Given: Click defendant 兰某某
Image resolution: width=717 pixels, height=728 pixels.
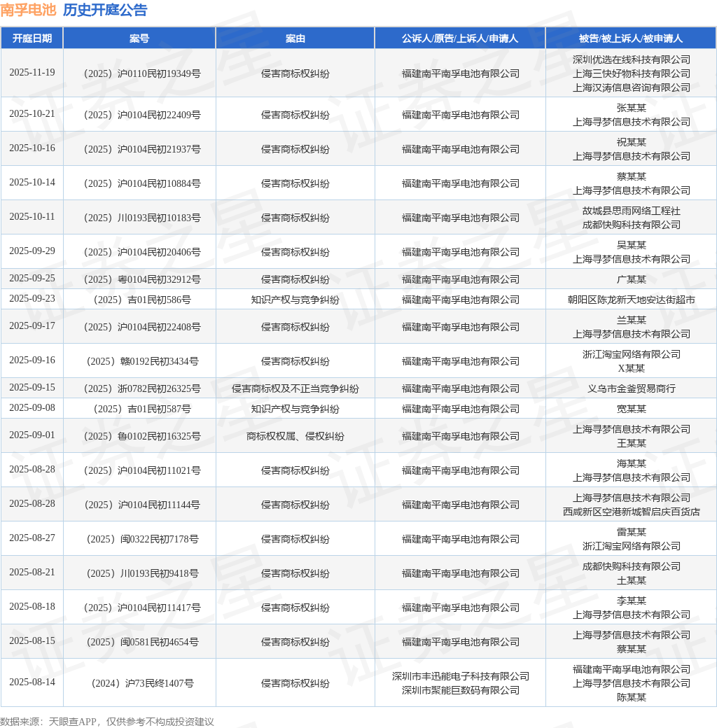Looking at the screenshot, I should click(631, 321).
